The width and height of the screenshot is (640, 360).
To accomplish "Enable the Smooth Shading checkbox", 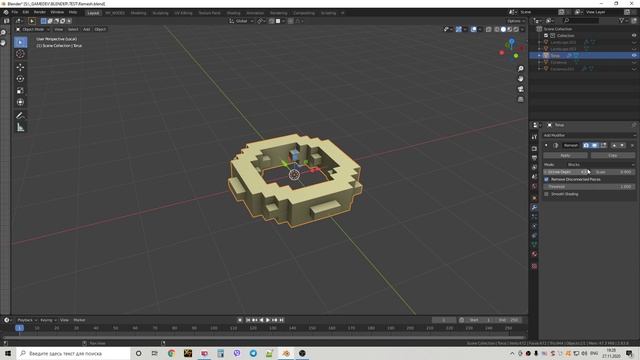I will 547,194.
